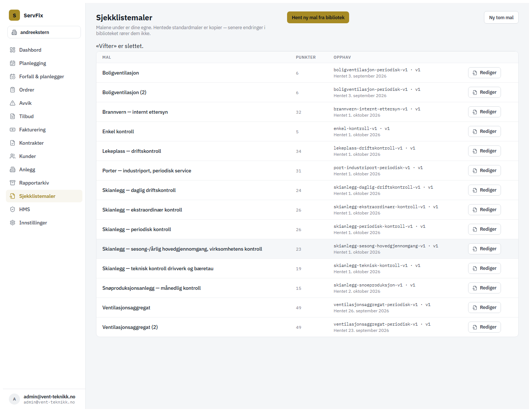Edit Skianlegg — periodisk kontroll template

point(484,229)
